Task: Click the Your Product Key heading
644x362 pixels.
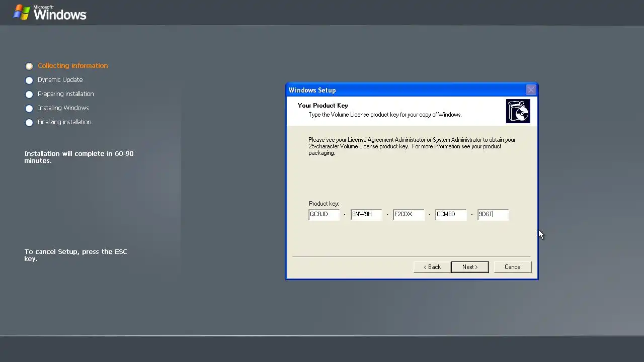Action: point(323,106)
